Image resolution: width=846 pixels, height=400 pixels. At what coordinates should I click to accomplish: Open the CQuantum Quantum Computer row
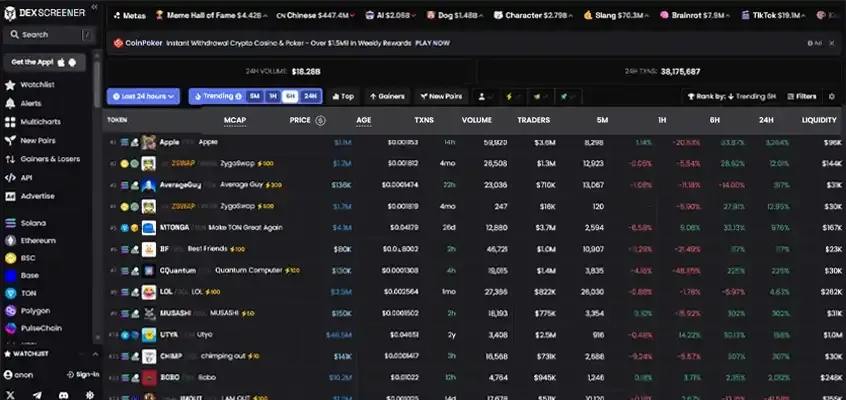coord(474,270)
